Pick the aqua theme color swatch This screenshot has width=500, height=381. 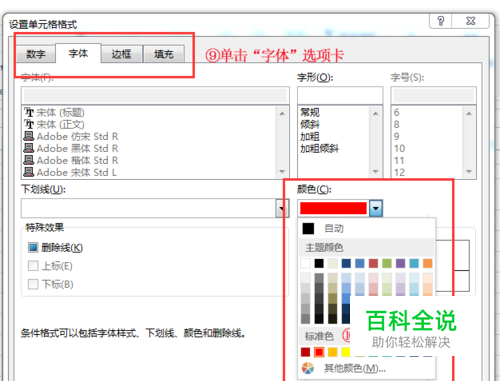414,263
